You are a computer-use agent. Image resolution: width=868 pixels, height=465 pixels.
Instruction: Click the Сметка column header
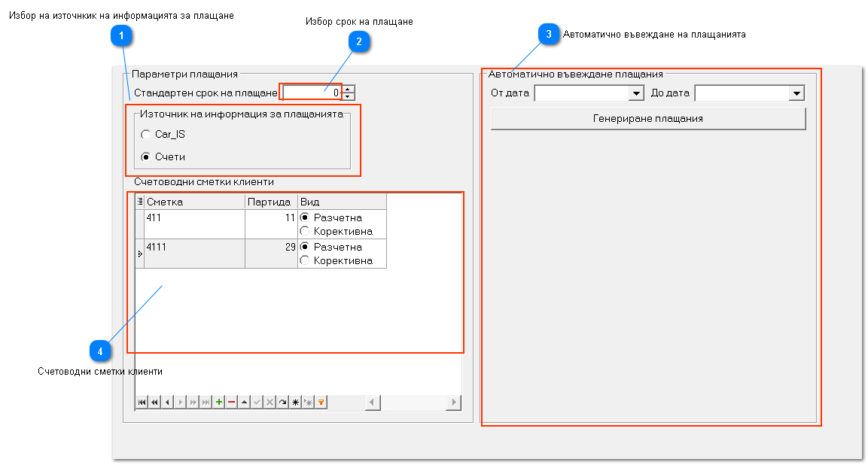pos(194,202)
